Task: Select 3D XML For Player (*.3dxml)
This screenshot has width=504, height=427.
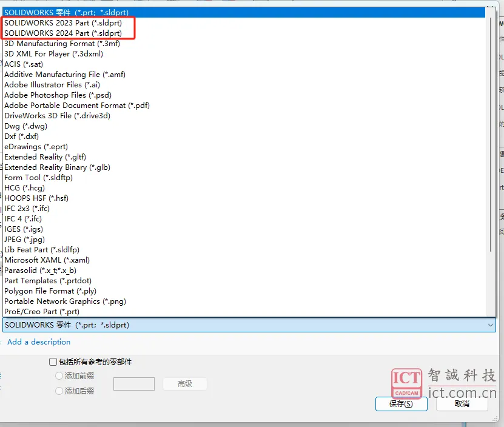Action: 244,54
